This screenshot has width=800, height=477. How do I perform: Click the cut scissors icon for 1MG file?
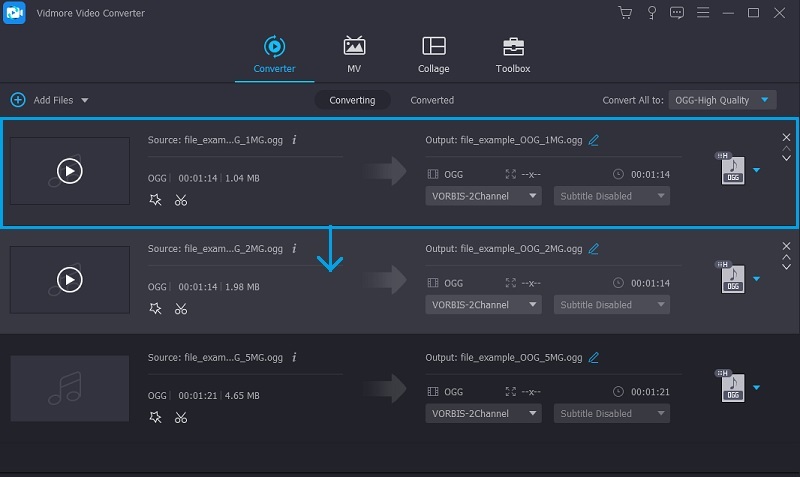[x=180, y=200]
